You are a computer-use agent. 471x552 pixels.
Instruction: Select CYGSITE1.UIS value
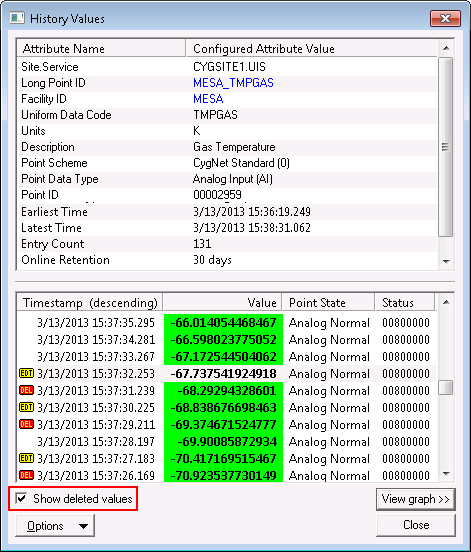229,67
